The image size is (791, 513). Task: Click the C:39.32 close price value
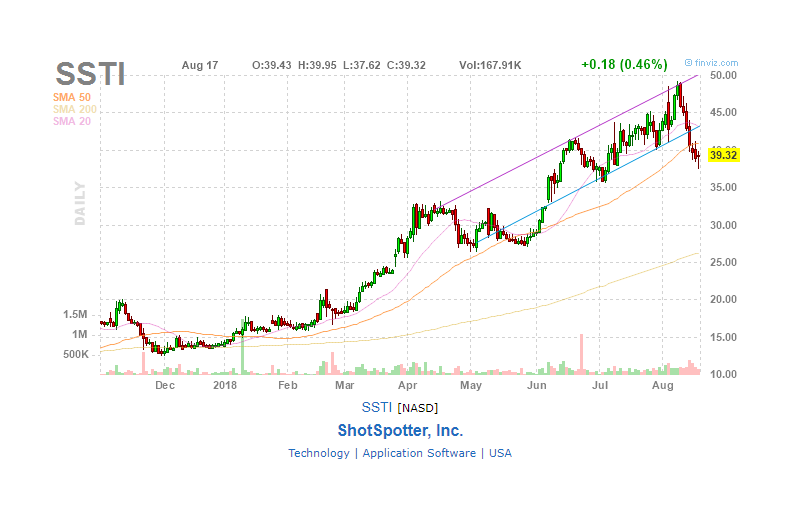click(x=406, y=65)
